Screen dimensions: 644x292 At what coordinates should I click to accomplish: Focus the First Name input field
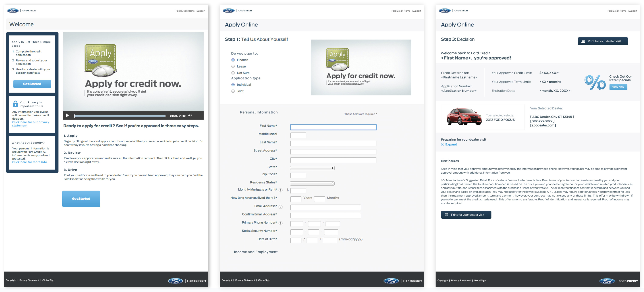(333, 127)
